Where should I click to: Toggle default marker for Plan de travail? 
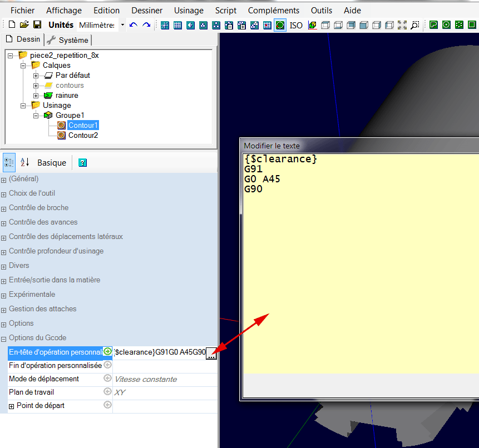click(x=107, y=391)
